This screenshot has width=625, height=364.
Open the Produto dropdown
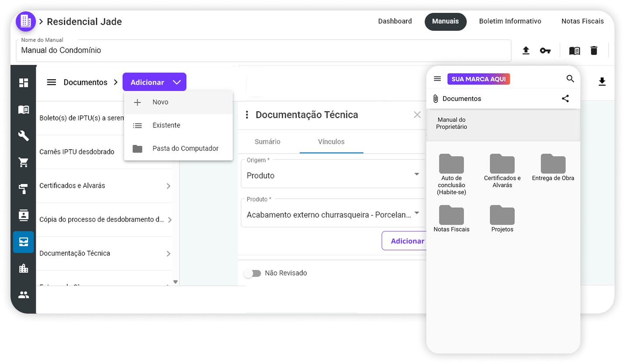[x=333, y=214]
